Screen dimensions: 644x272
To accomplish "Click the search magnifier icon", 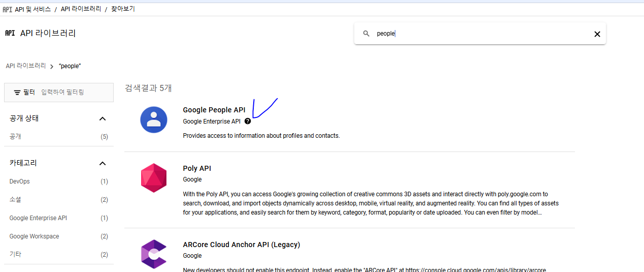I will pos(366,34).
